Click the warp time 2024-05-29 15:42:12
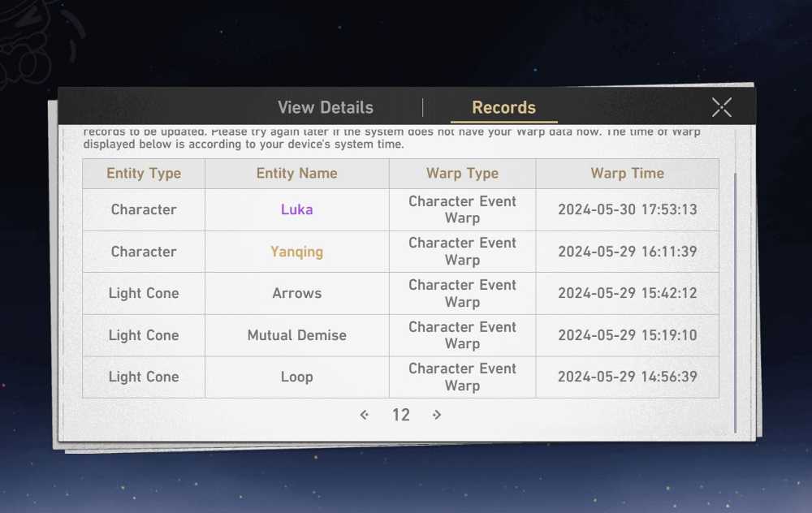The height and width of the screenshot is (513, 812). 627,293
